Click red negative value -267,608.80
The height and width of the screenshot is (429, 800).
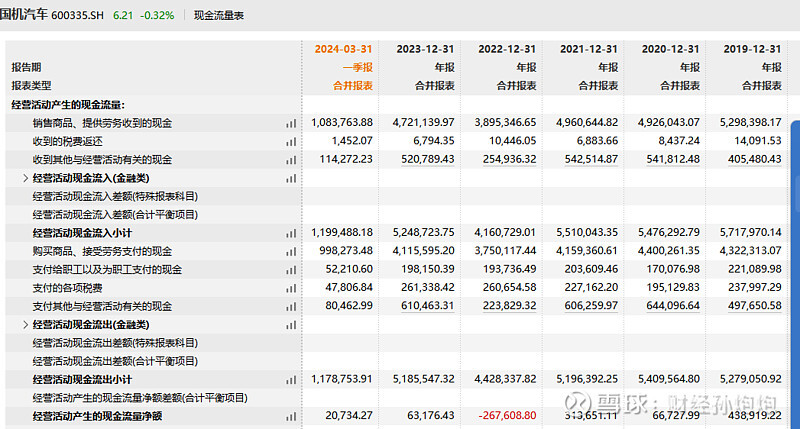point(507,416)
